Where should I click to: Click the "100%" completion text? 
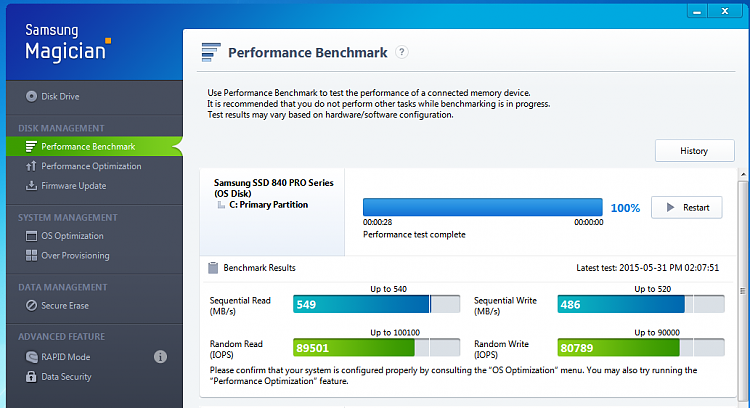pos(625,208)
